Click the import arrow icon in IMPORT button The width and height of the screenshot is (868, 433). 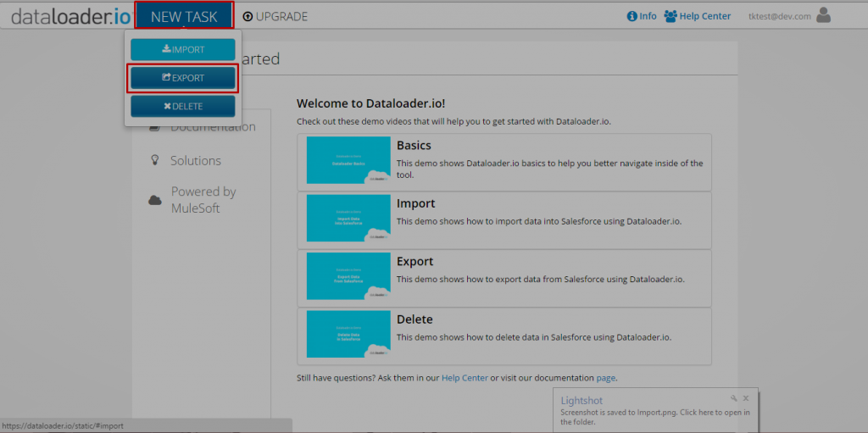166,49
